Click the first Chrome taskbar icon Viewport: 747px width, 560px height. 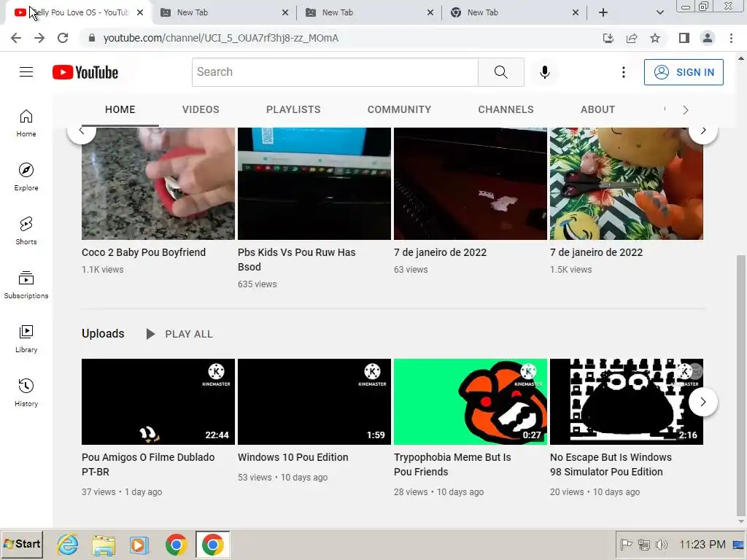pos(177,545)
